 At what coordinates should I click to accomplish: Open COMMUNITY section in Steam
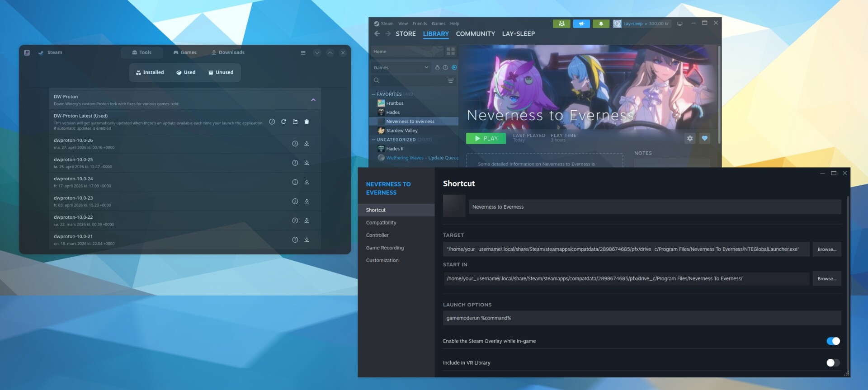coord(475,34)
